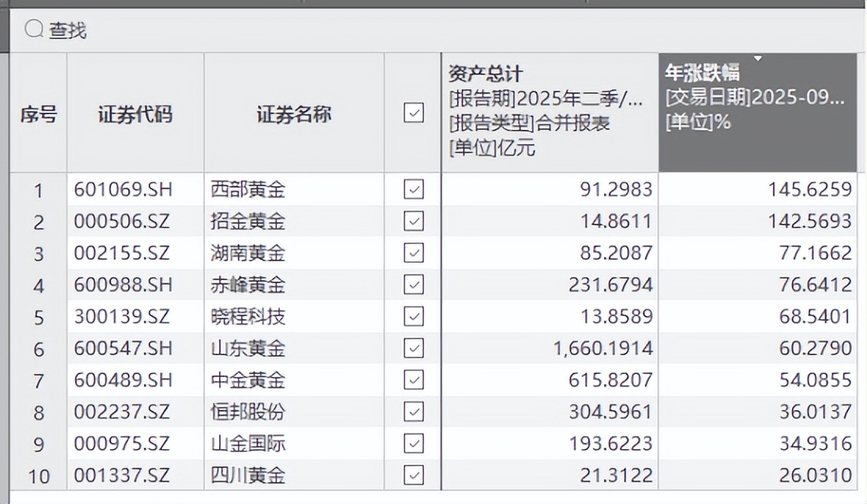Click the search magnifier icon
Image resolution: width=867 pixels, height=504 pixels.
pyautogui.click(x=31, y=30)
